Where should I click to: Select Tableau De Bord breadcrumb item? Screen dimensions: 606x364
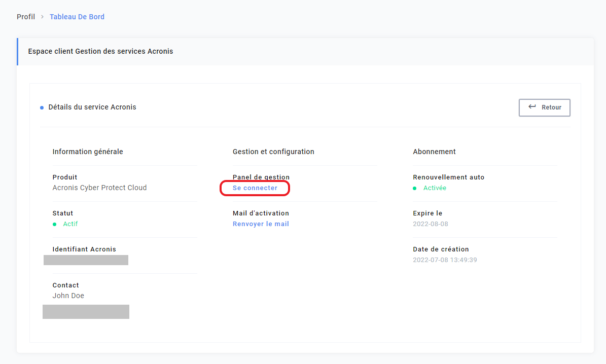click(x=77, y=17)
